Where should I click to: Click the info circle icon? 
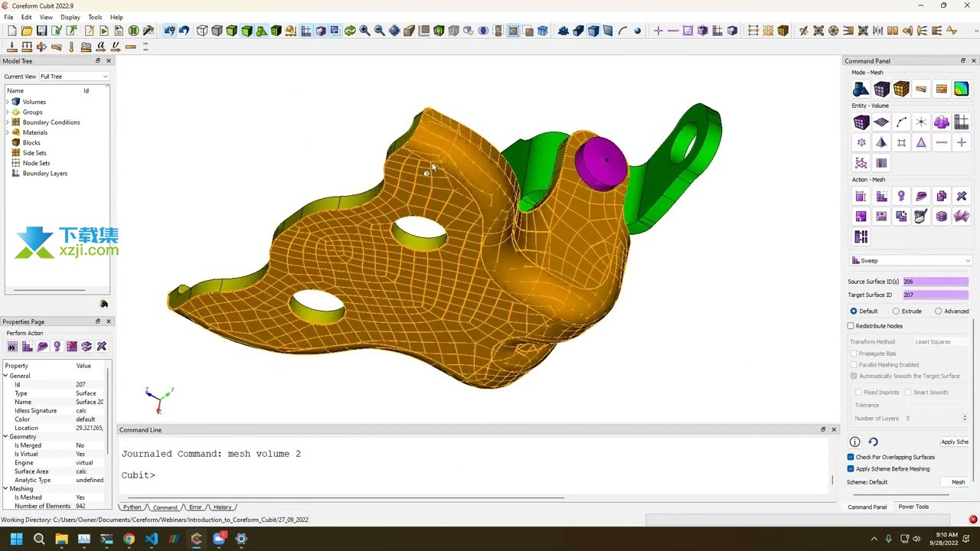pyautogui.click(x=854, y=442)
